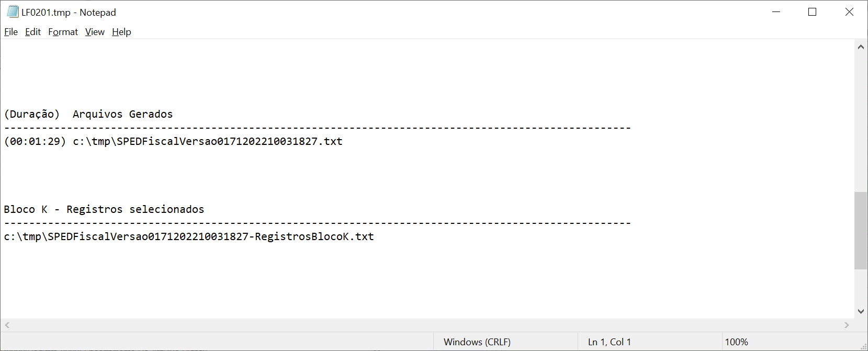
Task: Click the 'Arquivos Gerados' header text
Action: click(x=122, y=115)
